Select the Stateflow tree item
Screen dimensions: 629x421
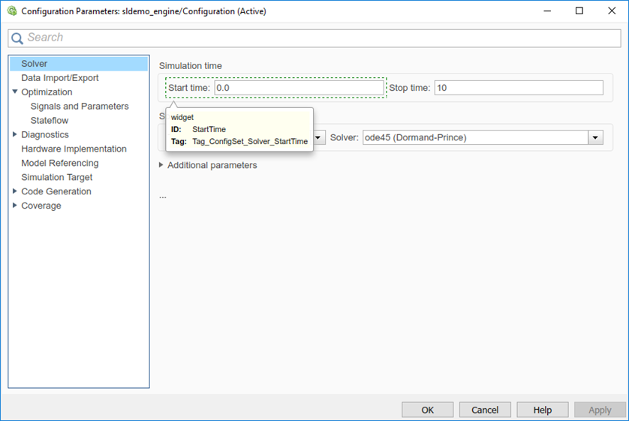click(x=49, y=120)
